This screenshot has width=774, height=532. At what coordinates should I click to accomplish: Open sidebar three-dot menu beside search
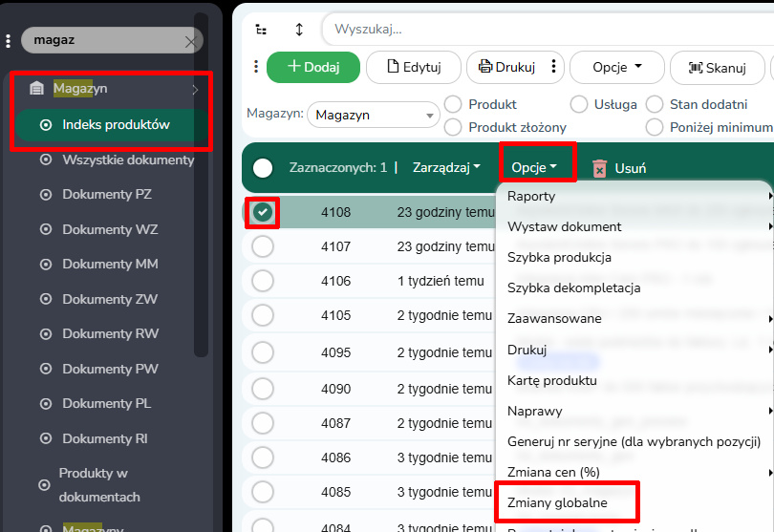tap(8, 41)
